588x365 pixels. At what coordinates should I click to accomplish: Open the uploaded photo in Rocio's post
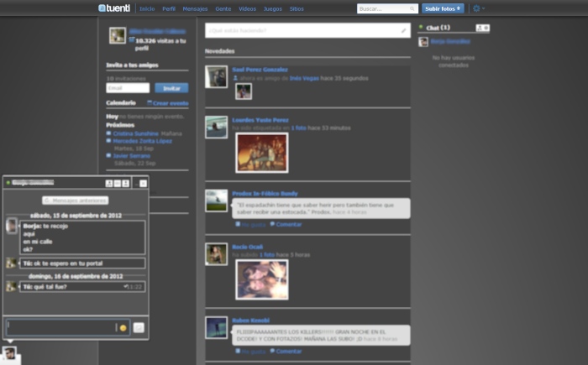pyautogui.click(x=262, y=279)
